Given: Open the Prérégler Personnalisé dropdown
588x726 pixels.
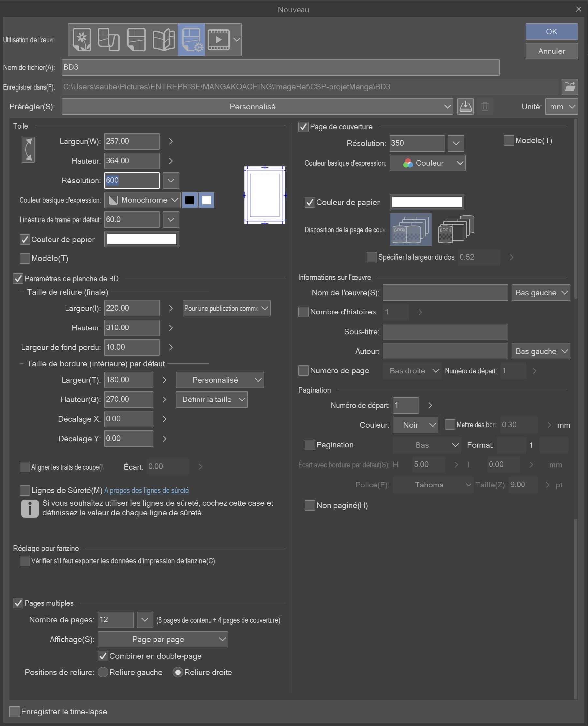Looking at the screenshot, I should click(x=257, y=106).
